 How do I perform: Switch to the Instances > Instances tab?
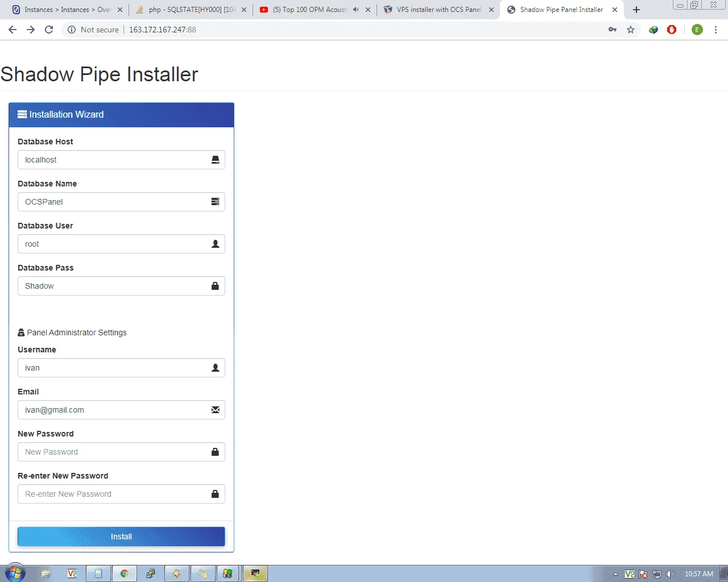pyautogui.click(x=67, y=10)
